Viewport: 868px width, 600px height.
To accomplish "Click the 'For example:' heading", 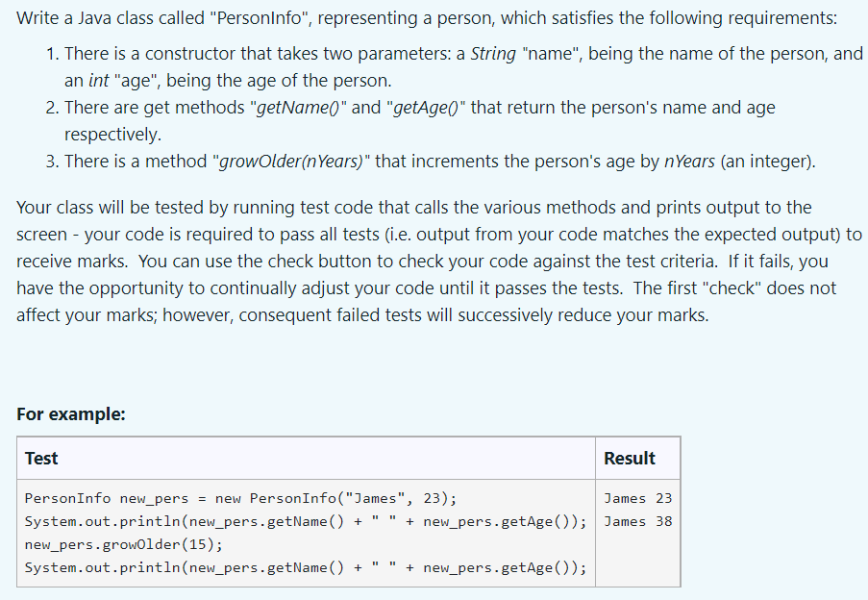I will click(x=71, y=414).
